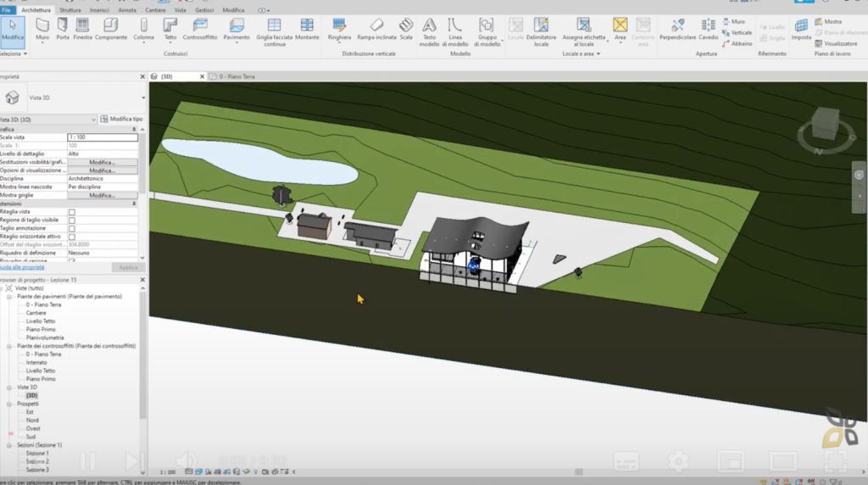Collapse the Prospetti tree node
The height and width of the screenshot is (485, 868).
tap(9, 404)
